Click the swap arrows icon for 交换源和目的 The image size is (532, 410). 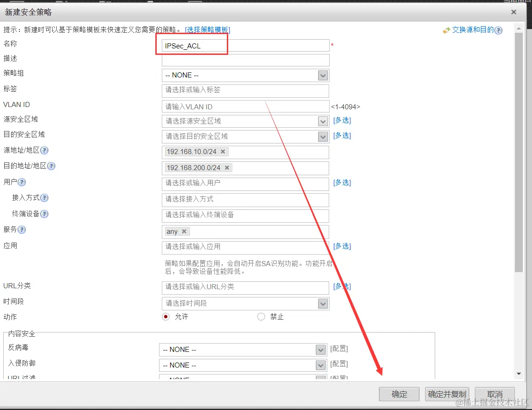pyautogui.click(x=447, y=30)
